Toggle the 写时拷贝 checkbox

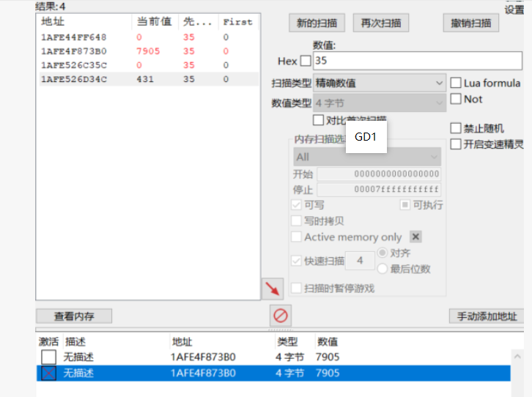[296, 220]
